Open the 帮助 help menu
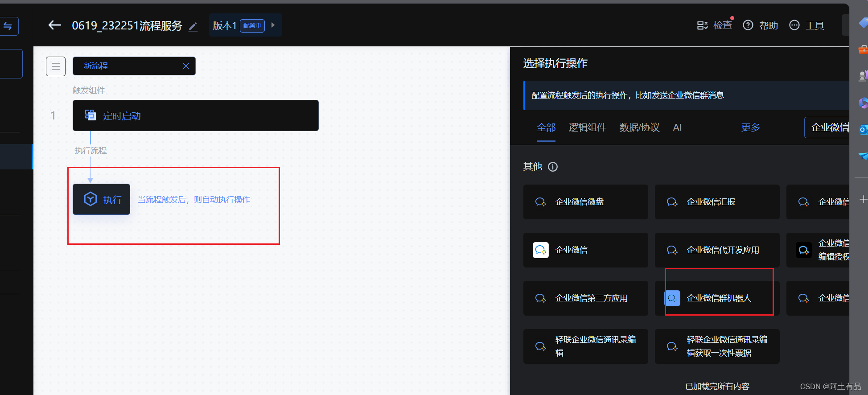868x395 pixels. (x=761, y=25)
